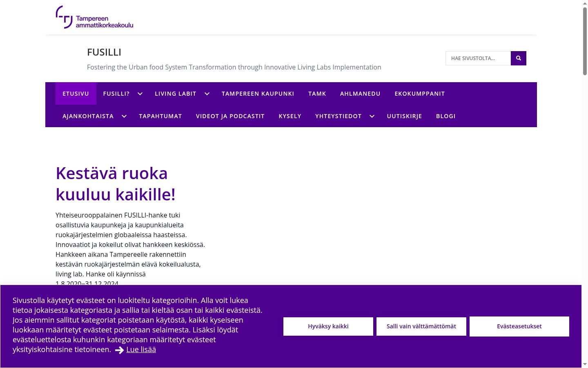Open the Yhteystiedot menu item
588x368 pixels.
click(339, 116)
